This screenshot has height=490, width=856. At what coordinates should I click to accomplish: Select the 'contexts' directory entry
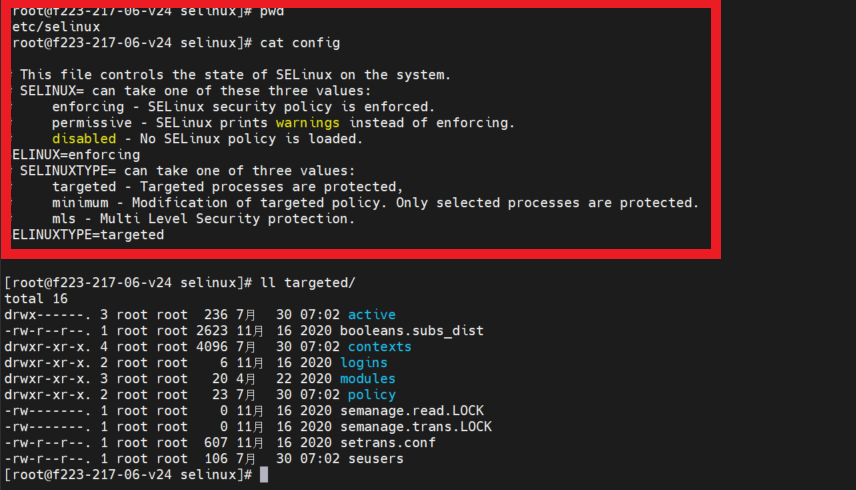tap(379, 347)
